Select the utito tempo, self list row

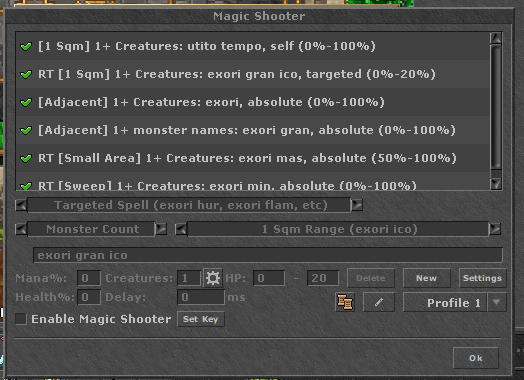(x=253, y=46)
